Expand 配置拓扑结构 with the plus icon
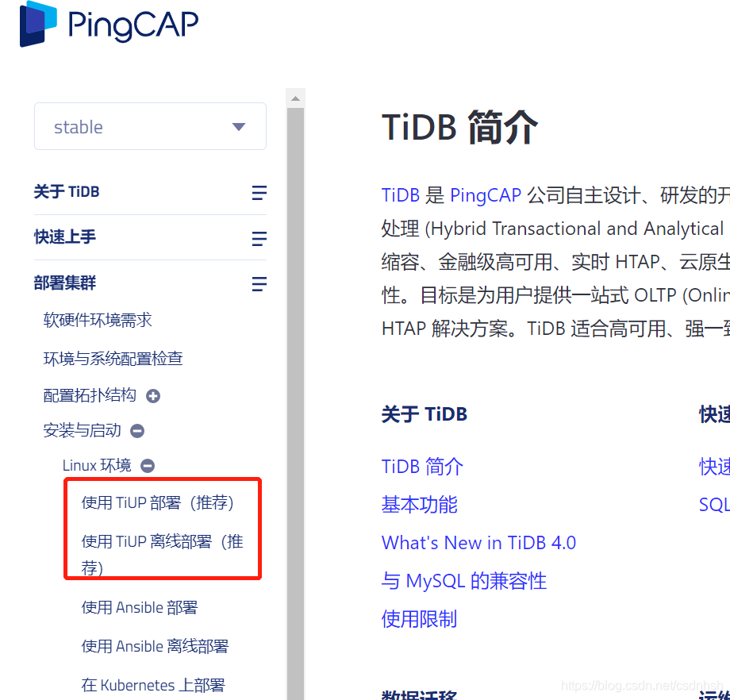The height and width of the screenshot is (700, 730). click(153, 396)
